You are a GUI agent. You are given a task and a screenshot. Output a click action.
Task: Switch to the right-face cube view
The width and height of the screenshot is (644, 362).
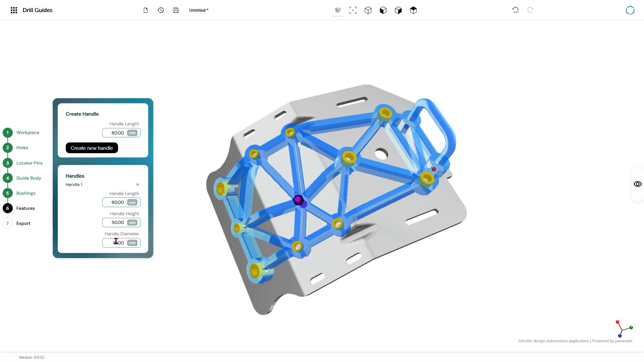pos(398,10)
